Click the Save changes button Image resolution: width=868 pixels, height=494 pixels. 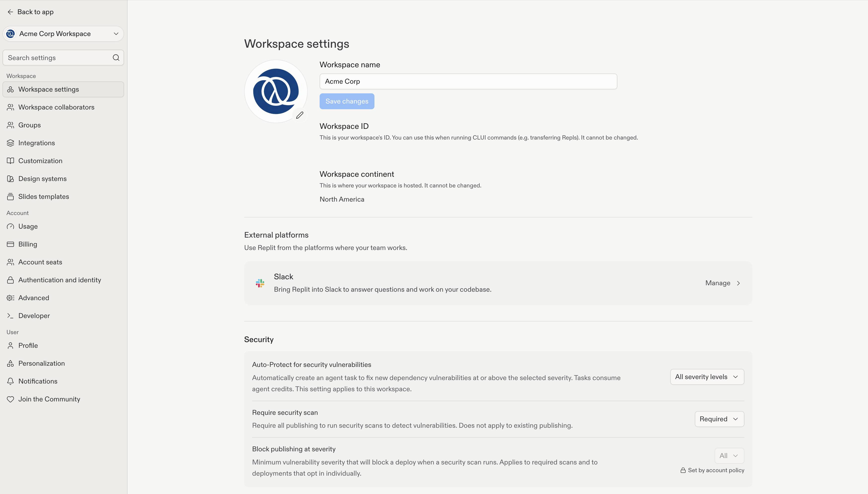[347, 101]
